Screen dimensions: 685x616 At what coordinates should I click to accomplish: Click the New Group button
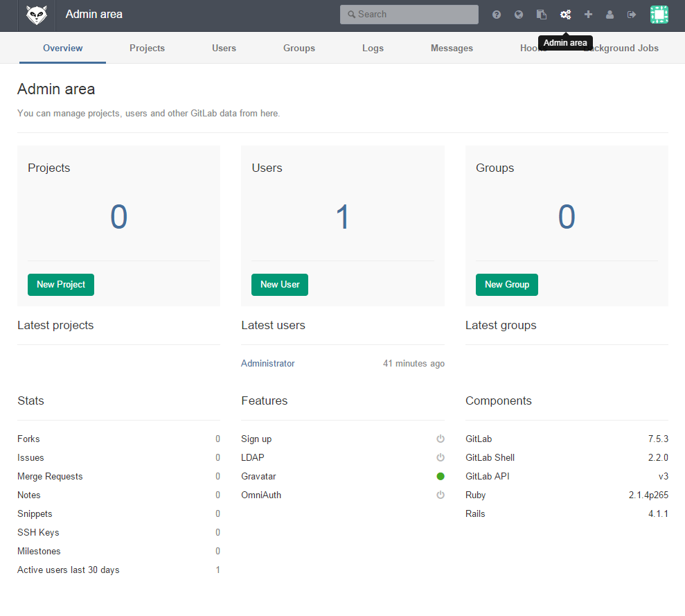[x=507, y=285]
